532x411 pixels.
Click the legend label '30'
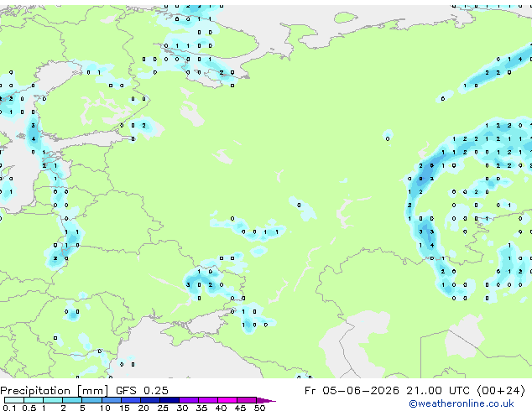(x=182, y=408)
